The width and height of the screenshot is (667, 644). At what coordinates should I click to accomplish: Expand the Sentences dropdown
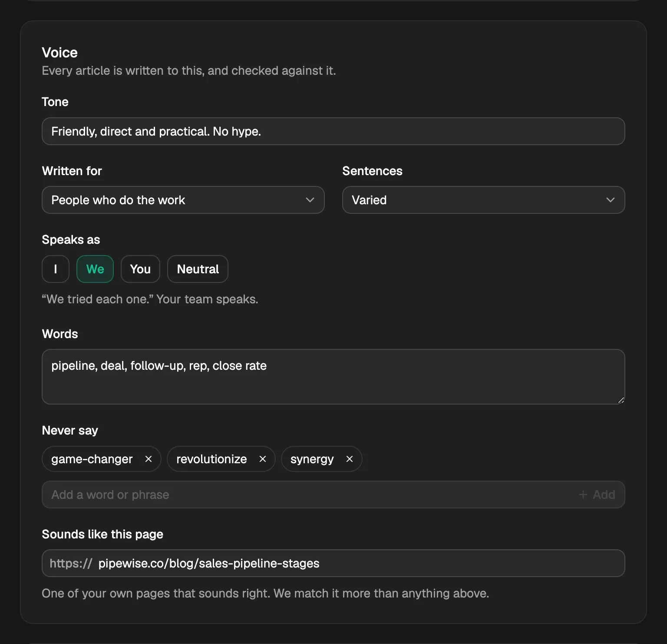coord(484,200)
